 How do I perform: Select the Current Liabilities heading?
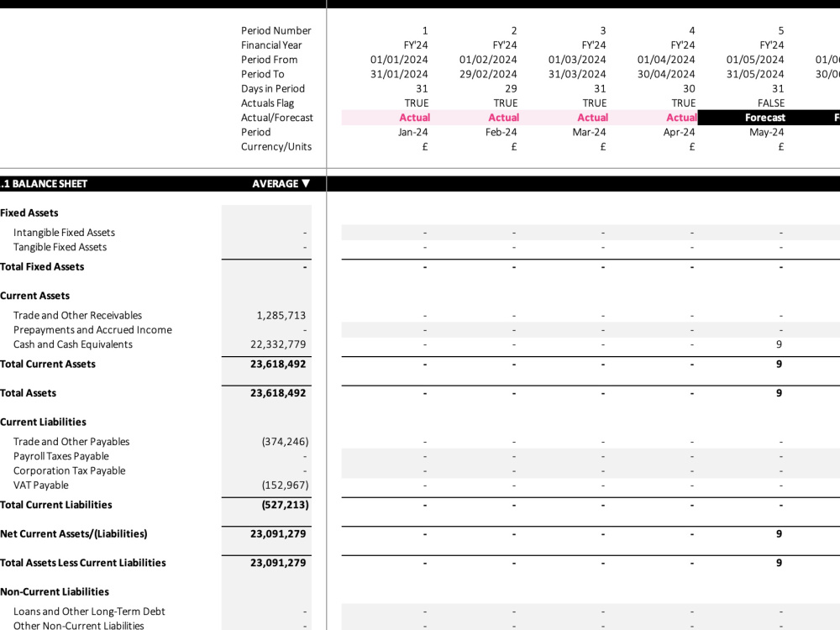pos(43,423)
